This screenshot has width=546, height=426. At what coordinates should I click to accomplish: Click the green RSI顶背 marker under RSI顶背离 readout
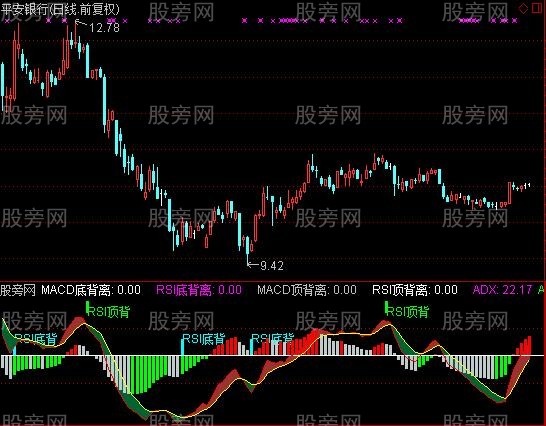coord(407,311)
